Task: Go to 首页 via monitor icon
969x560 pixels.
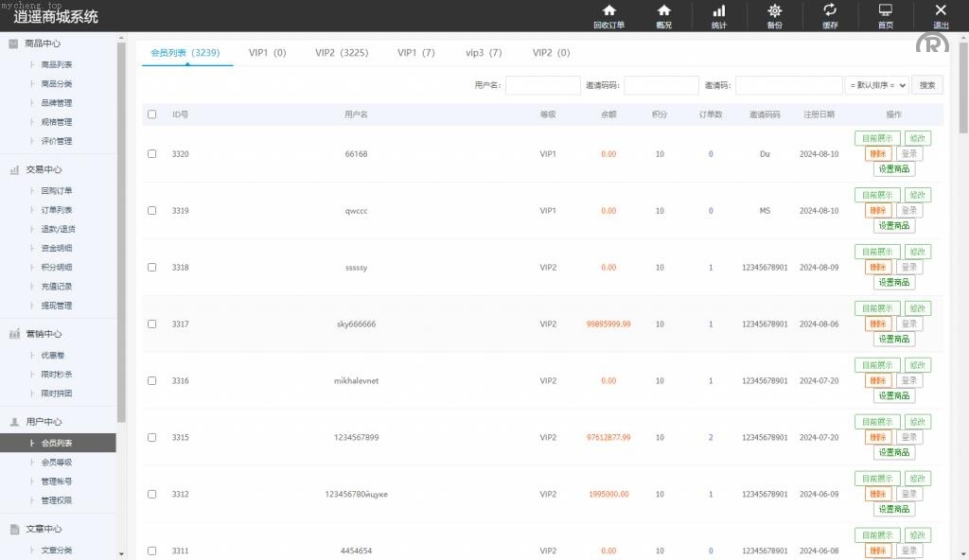Action: click(x=886, y=11)
